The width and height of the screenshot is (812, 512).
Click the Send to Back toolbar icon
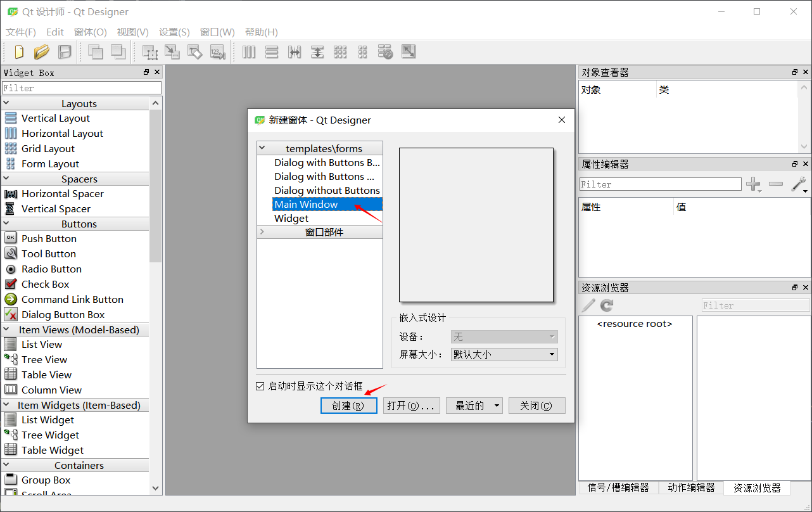point(96,52)
